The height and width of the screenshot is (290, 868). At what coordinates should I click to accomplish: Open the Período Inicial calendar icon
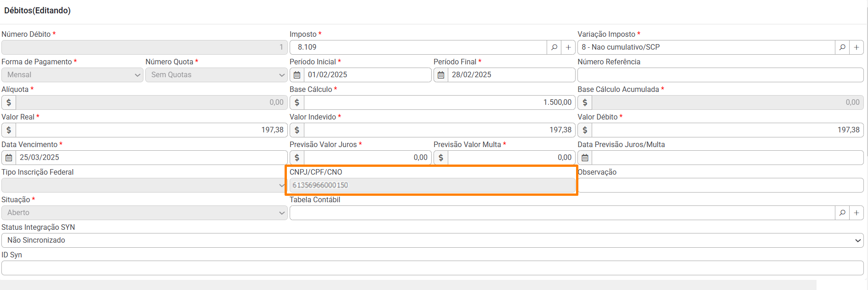coord(297,75)
